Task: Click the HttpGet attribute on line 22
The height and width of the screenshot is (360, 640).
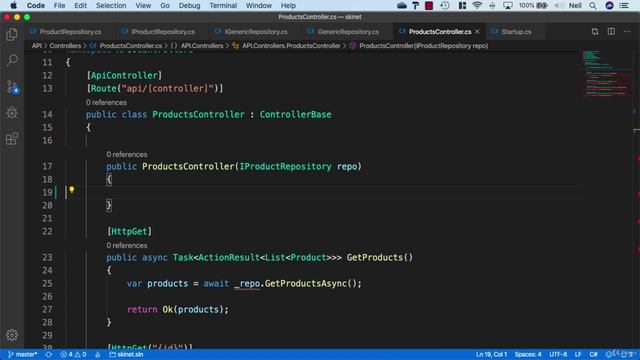Action: coord(129,231)
